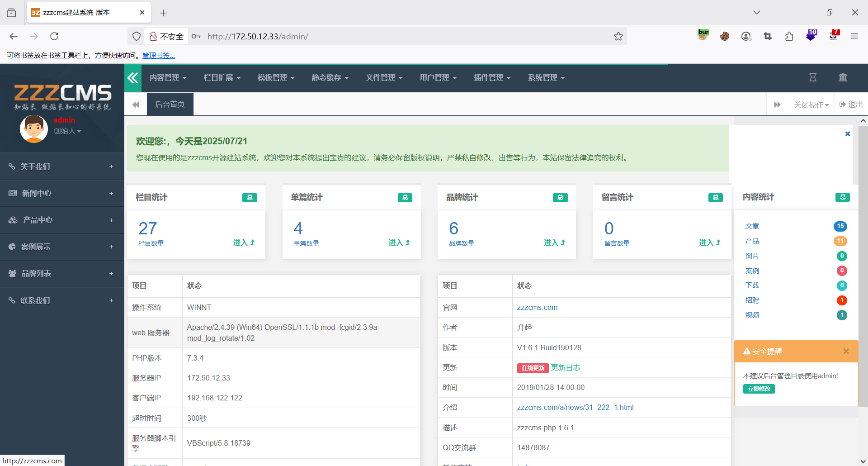The height and width of the screenshot is (466, 868).
Task: Expand 关于我们 in the sidebar
Action: click(62, 166)
